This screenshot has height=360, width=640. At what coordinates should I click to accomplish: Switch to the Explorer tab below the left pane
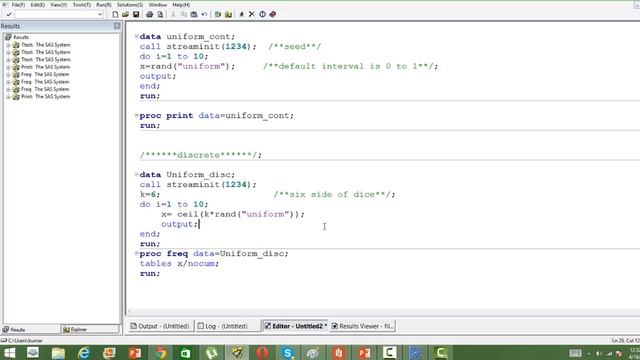tap(90, 329)
